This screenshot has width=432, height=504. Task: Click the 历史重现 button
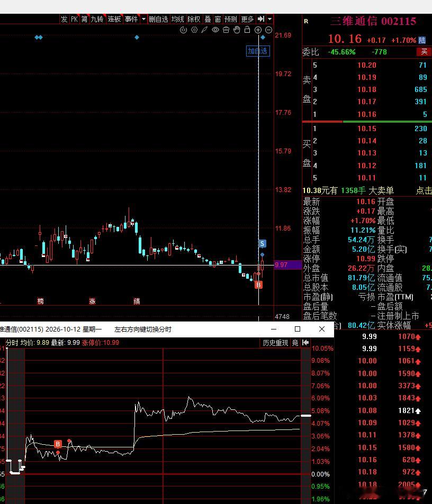pos(275,343)
